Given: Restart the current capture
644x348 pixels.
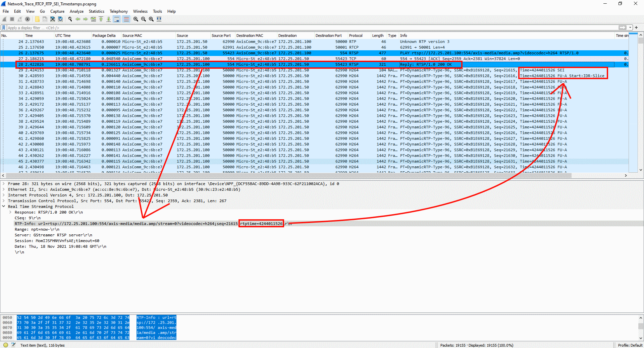Looking at the screenshot, I should 20,19.
